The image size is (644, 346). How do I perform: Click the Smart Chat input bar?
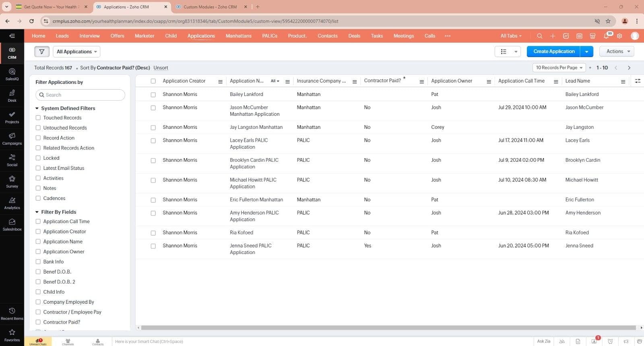coord(322,342)
